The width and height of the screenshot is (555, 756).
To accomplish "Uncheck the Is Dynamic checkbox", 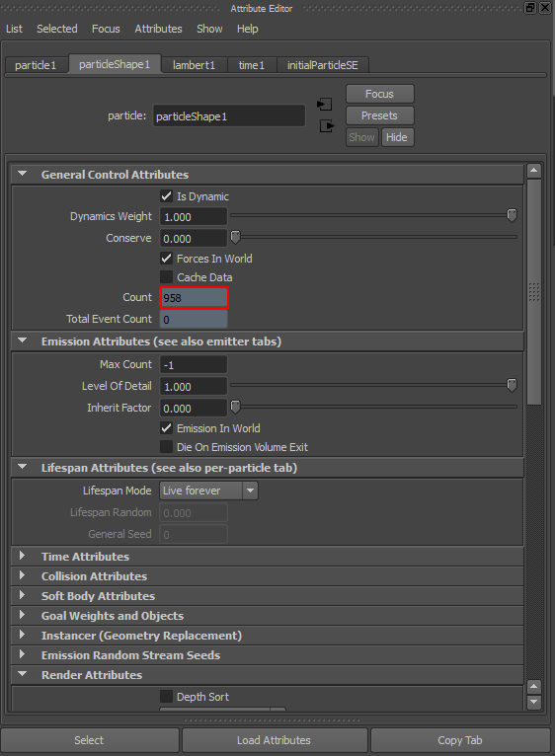I will [166, 196].
